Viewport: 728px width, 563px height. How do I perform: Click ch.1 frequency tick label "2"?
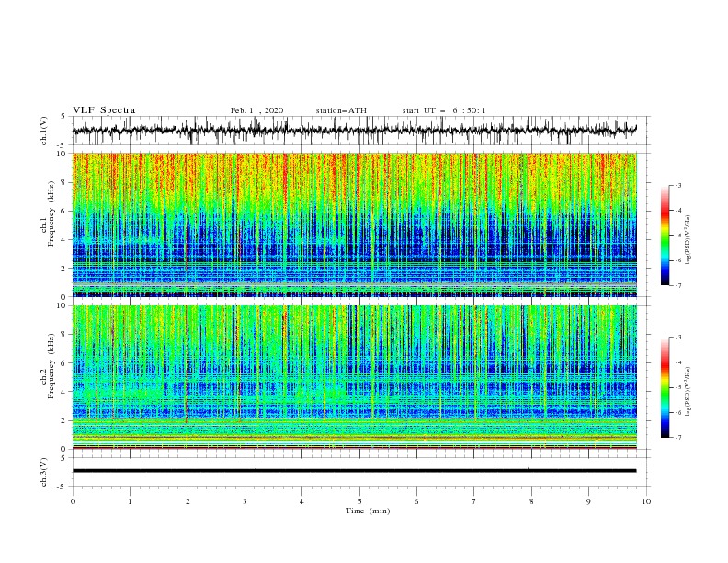pos(64,269)
